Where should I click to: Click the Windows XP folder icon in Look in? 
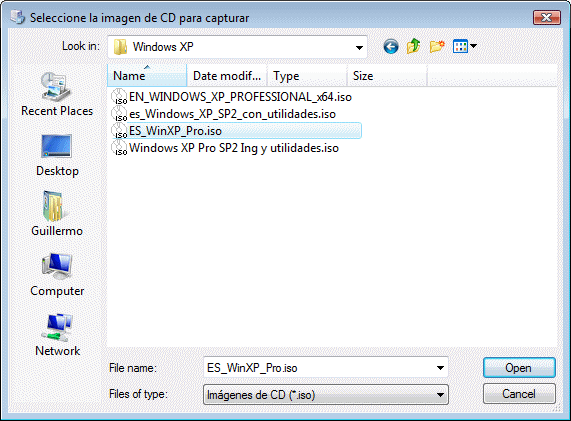pos(120,47)
